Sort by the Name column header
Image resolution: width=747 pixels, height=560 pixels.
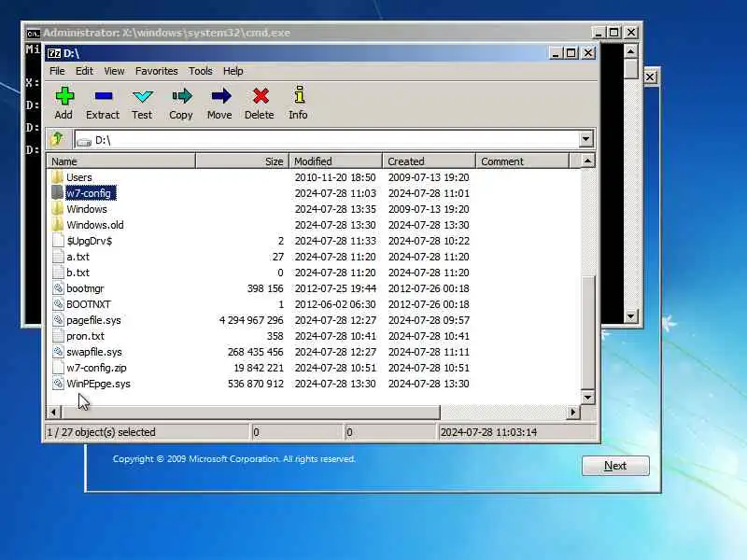pyautogui.click(x=121, y=161)
